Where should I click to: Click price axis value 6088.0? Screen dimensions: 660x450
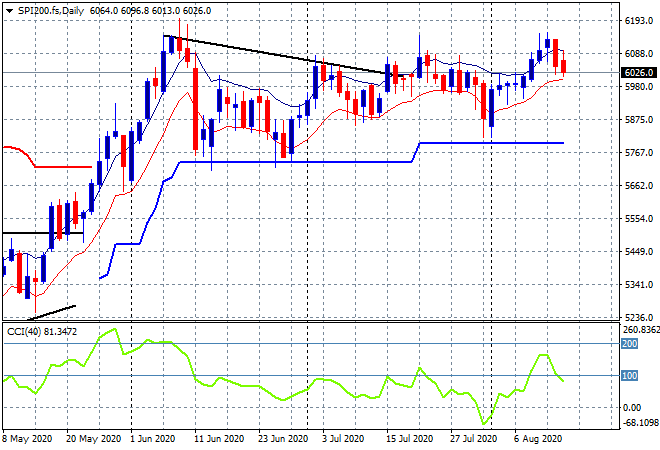click(x=639, y=53)
